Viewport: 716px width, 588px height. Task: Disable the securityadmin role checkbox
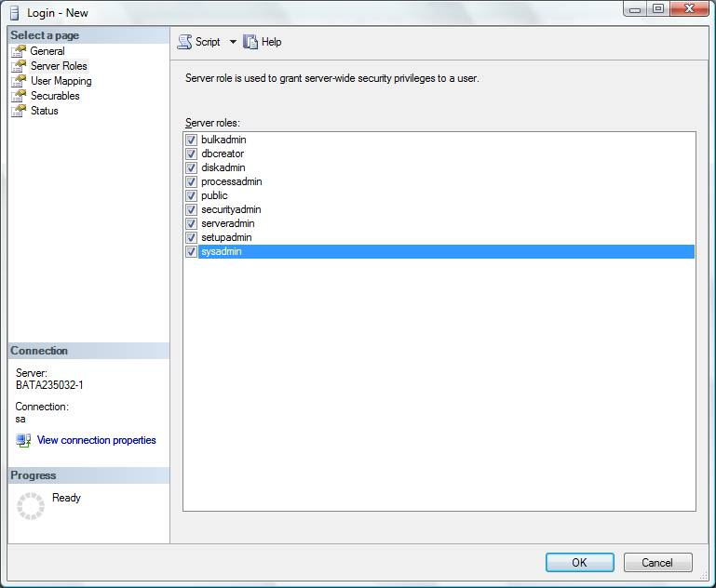[192, 210]
